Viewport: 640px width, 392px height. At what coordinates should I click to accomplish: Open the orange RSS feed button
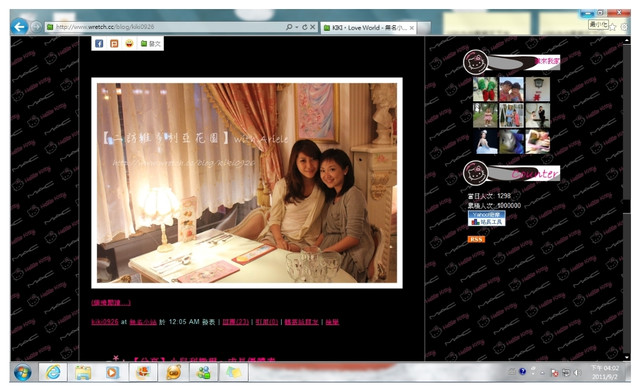(476, 239)
